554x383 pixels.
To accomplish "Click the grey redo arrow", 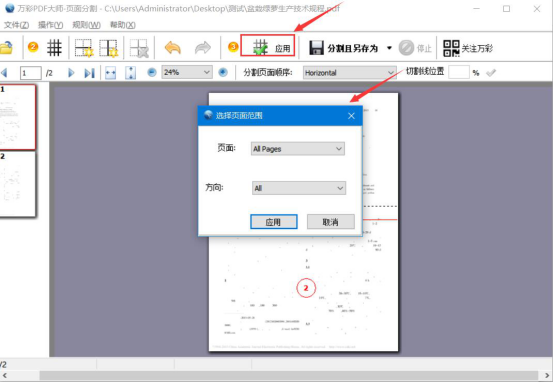I will coord(203,48).
